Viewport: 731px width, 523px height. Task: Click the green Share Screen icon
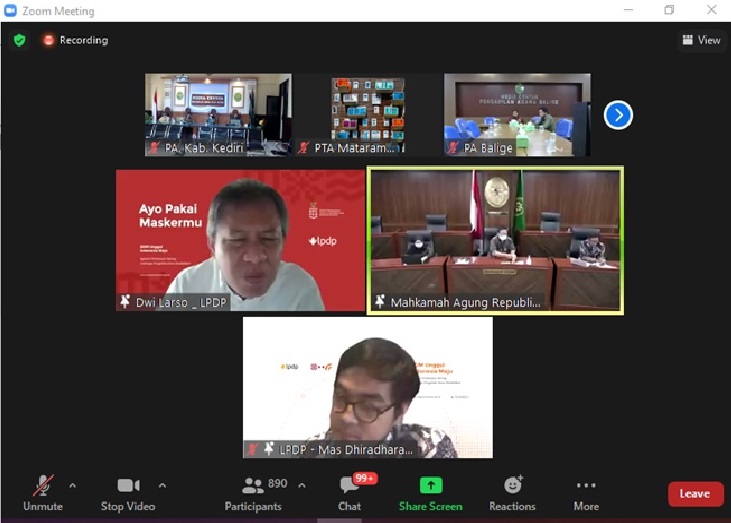(431, 486)
